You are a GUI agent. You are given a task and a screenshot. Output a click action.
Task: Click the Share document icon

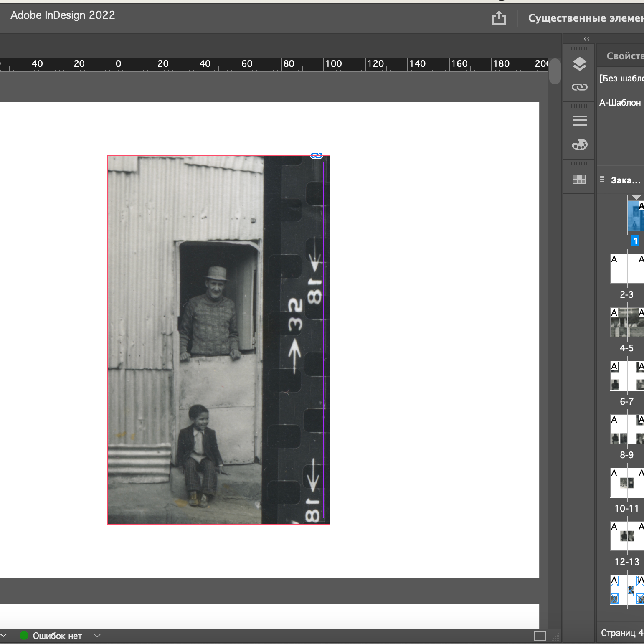coord(499,18)
